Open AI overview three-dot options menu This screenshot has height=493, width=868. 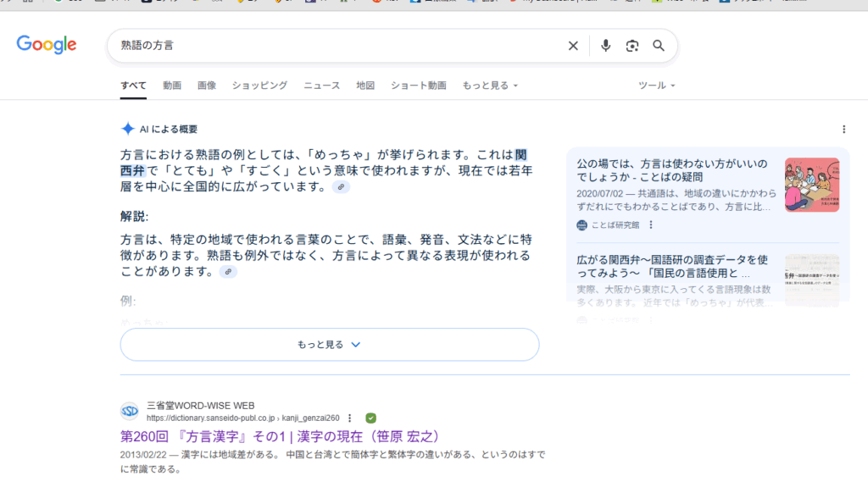(x=843, y=130)
